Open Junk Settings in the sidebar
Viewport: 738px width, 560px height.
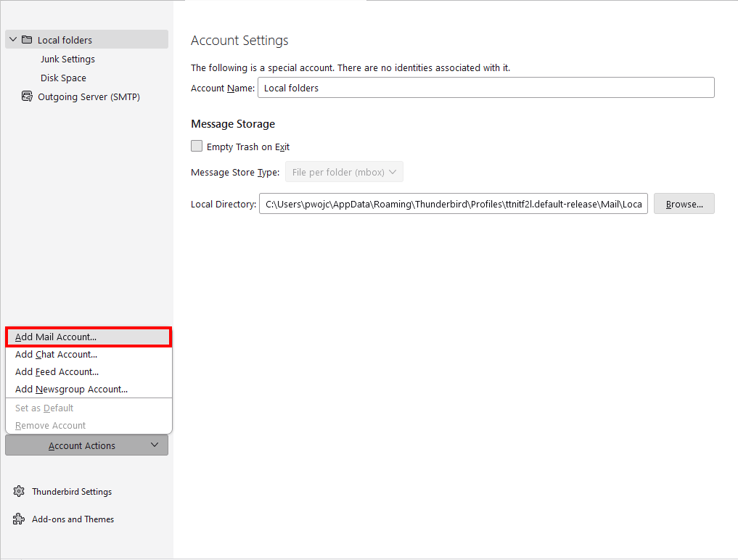(x=67, y=59)
